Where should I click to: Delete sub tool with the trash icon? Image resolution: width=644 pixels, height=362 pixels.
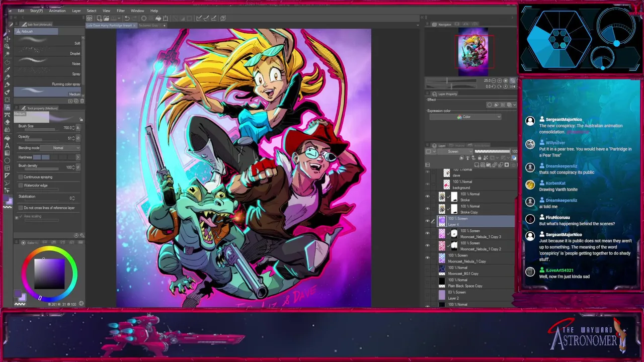[x=82, y=101]
